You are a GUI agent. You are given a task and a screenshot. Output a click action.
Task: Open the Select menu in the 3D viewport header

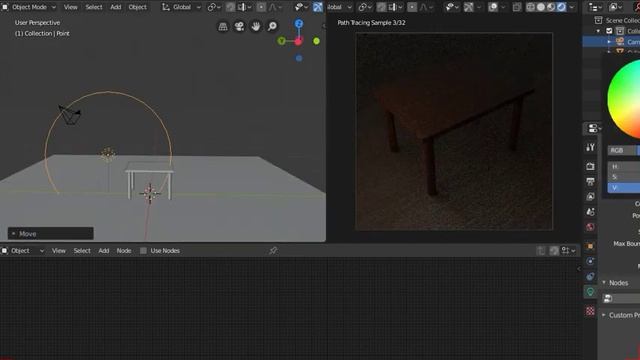[94, 7]
